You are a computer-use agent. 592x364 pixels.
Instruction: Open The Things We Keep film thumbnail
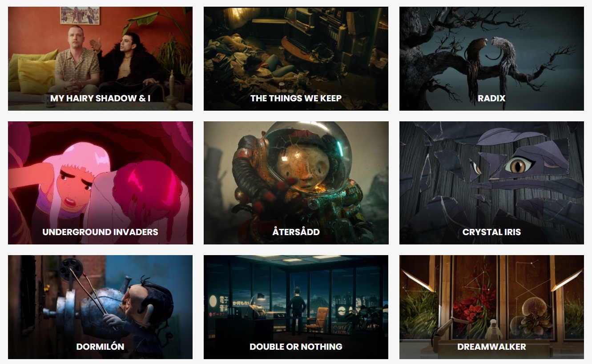coord(296,59)
